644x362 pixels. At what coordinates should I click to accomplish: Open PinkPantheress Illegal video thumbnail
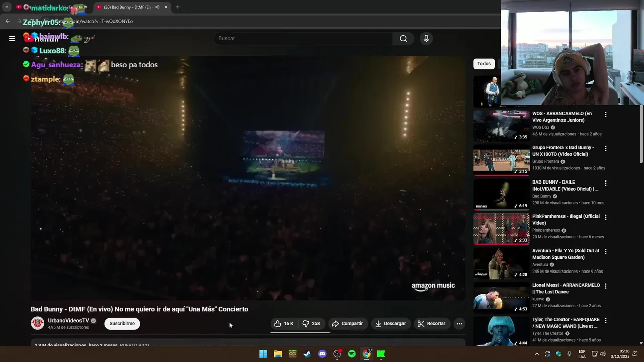[502, 228]
